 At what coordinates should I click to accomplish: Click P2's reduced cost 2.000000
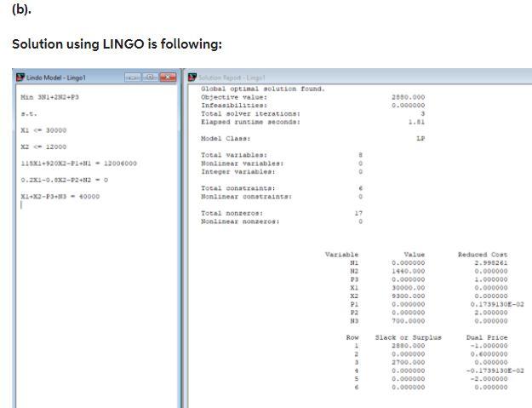pyautogui.click(x=491, y=313)
